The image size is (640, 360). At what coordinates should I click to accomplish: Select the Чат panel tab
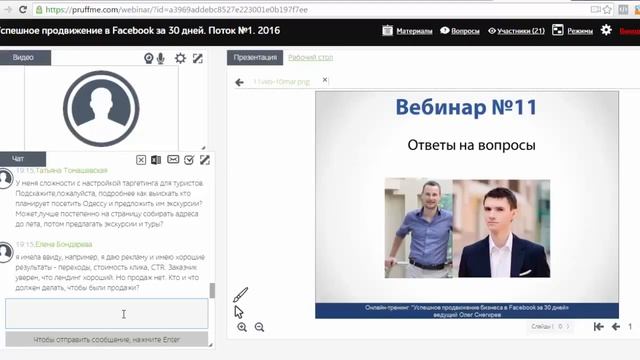(x=22, y=159)
